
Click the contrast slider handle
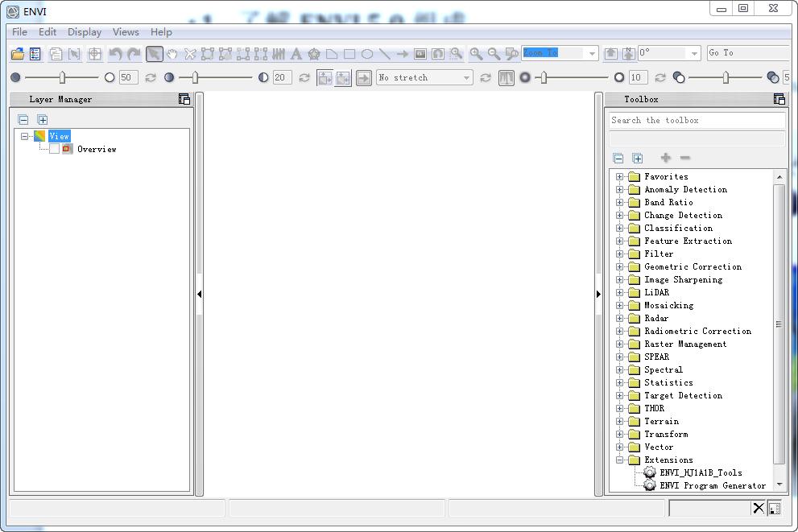(x=196, y=77)
